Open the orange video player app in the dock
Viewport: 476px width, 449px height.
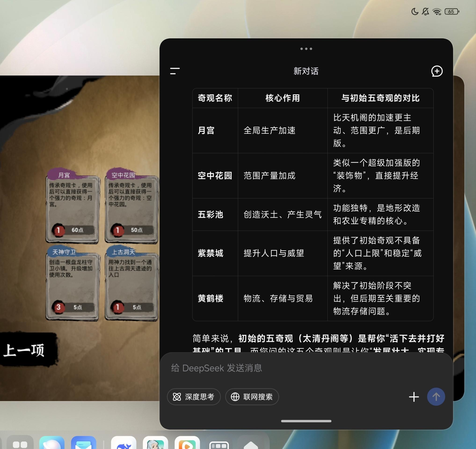point(188,444)
